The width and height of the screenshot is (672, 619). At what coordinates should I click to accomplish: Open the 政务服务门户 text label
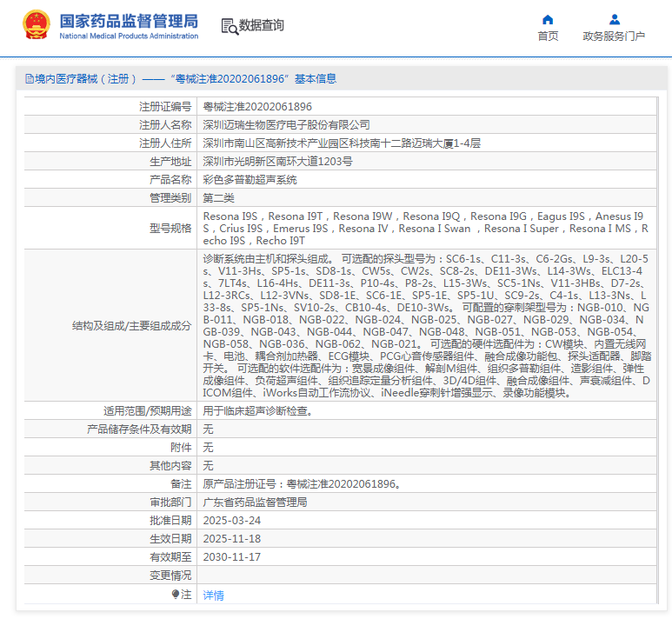click(x=614, y=37)
